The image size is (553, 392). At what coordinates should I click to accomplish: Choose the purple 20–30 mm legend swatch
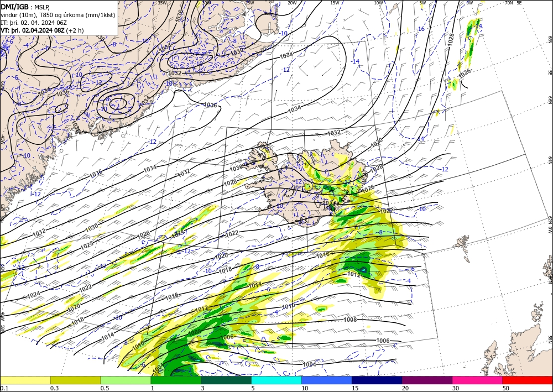click(x=427, y=380)
